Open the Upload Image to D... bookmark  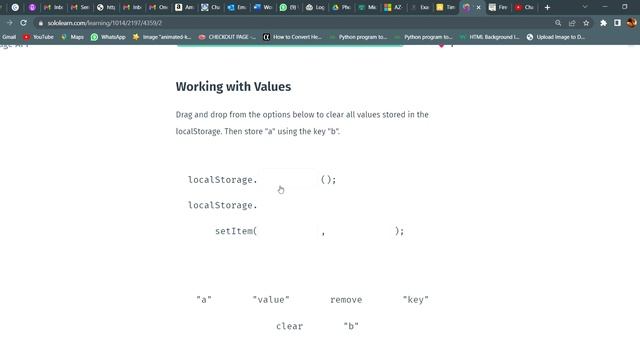coord(556,37)
